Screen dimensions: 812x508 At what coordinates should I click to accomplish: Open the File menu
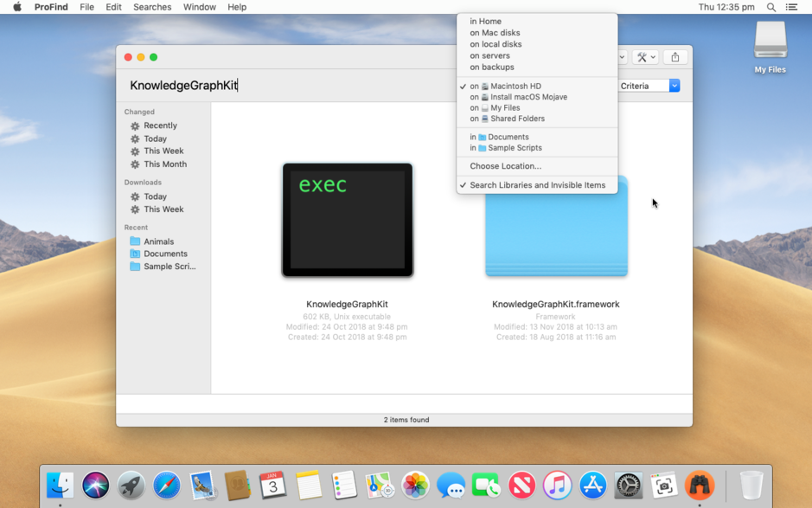86,7
